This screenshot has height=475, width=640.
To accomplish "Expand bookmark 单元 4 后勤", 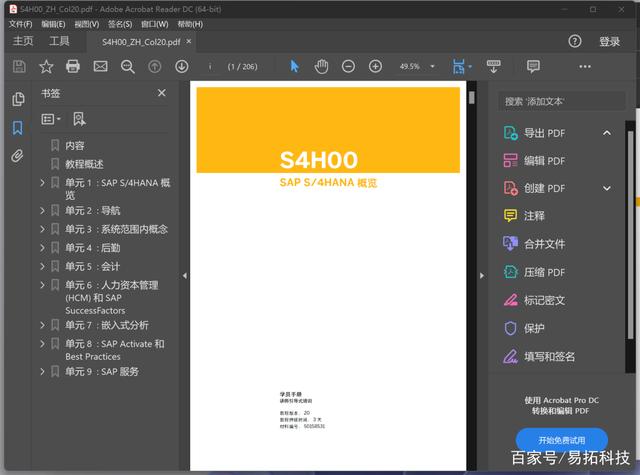I will (x=42, y=248).
